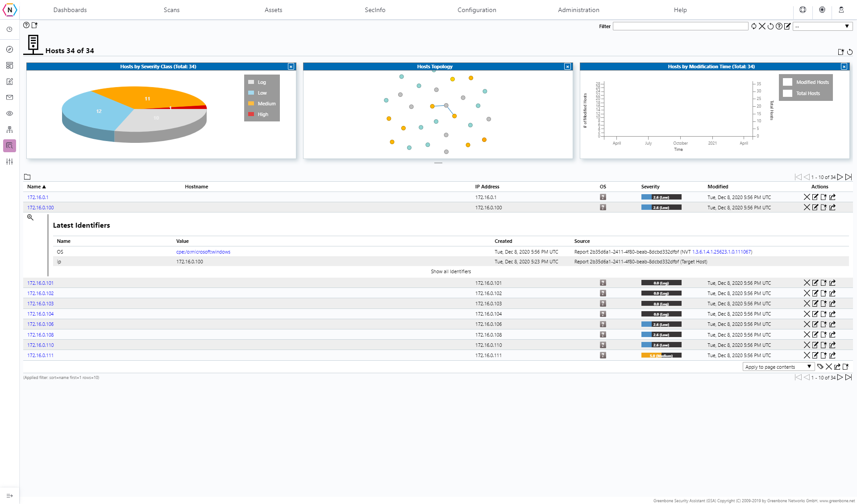Click the orange Medium pie slice
The width and height of the screenshot is (857, 504).
pos(147,96)
